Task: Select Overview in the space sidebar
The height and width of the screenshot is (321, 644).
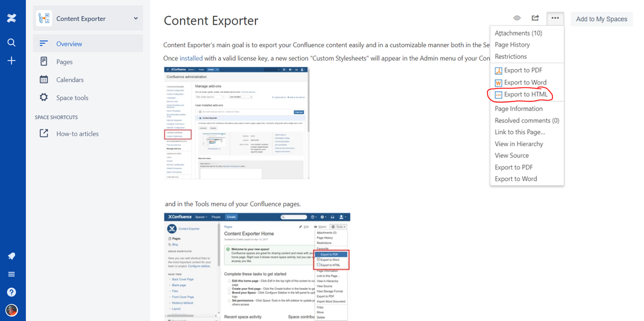Action: (x=88, y=43)
